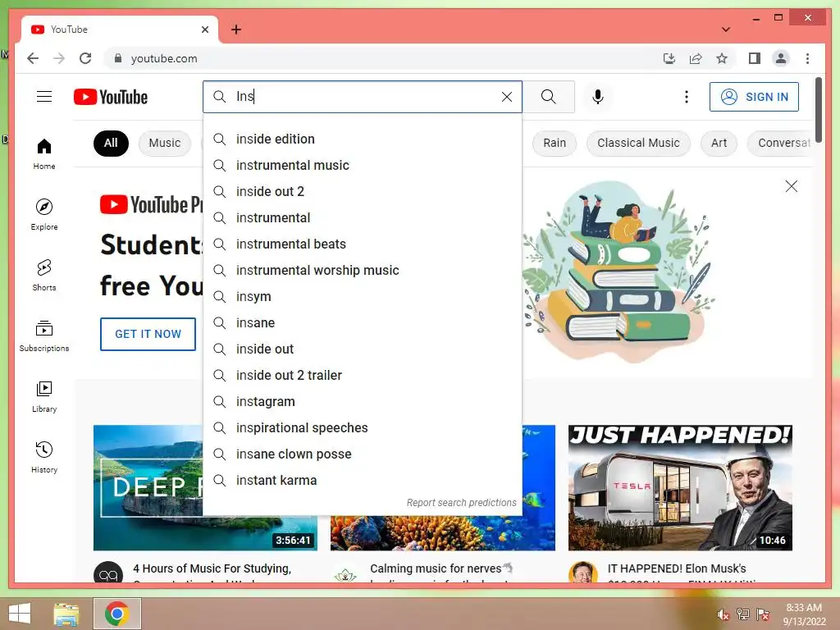Select Classical Music filter chip
Image resolution: width=840 pixels, height=630 pixels.
coord(638,143)
